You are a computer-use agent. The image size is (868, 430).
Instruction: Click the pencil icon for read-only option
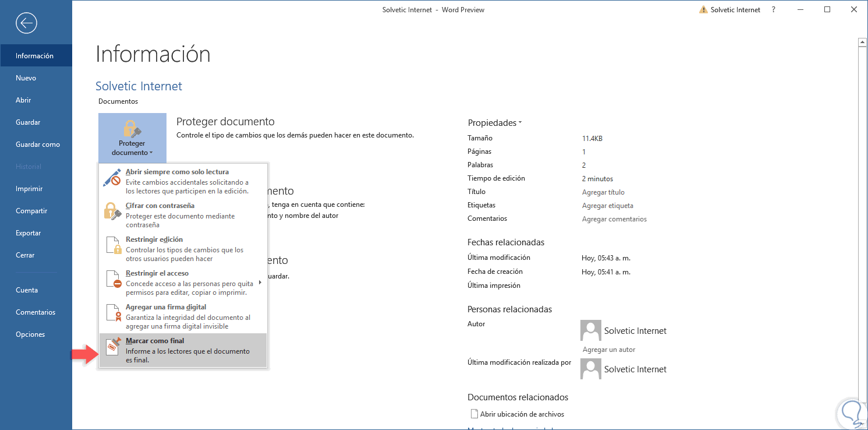click(112, 177)
